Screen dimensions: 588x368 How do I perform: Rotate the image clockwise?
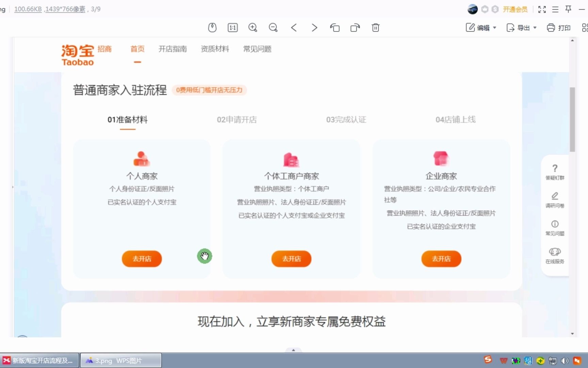coord(355,28)
